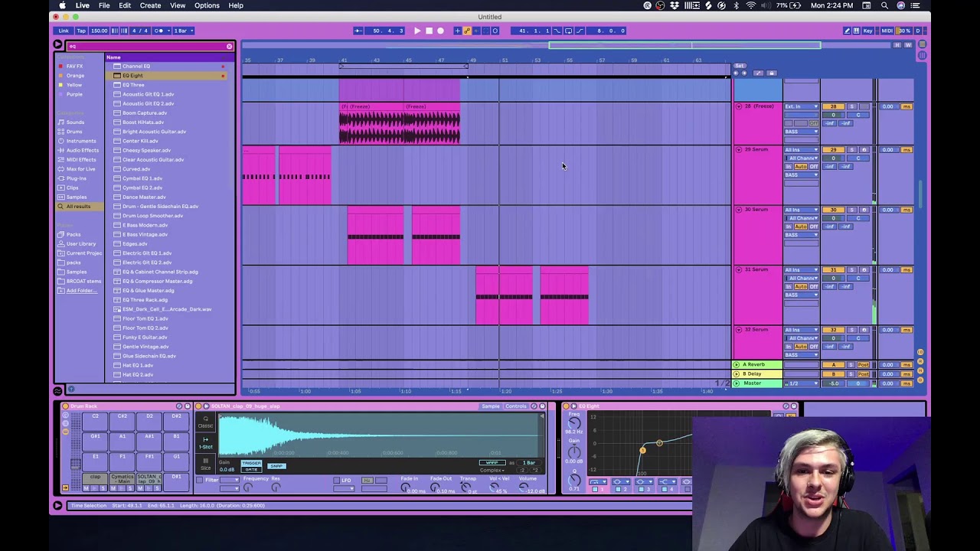Toggle the Link button

click(64, 31)
